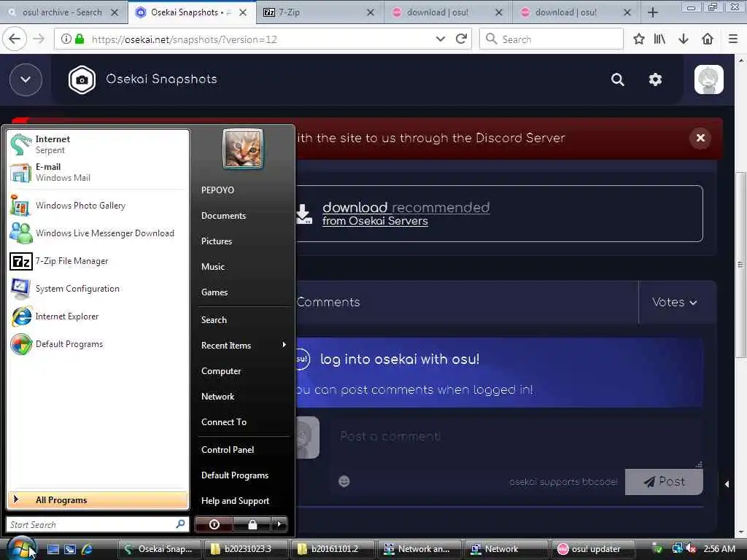Dismiss the red Discord Server banner
The image size is (747, 560).
(700, 138)
